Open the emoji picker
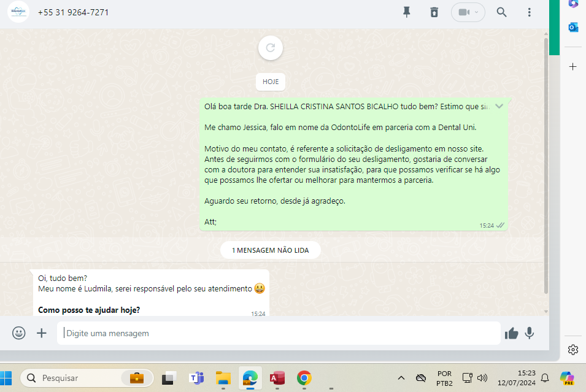The height and width of the screenshot is (392, 586). [18, 333]
